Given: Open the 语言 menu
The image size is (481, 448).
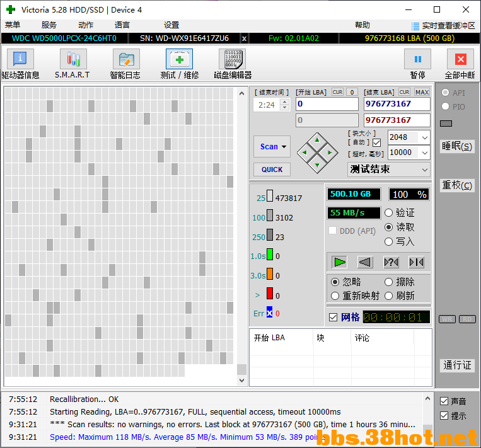Looking at the screenshot, I should pos(122,25).
